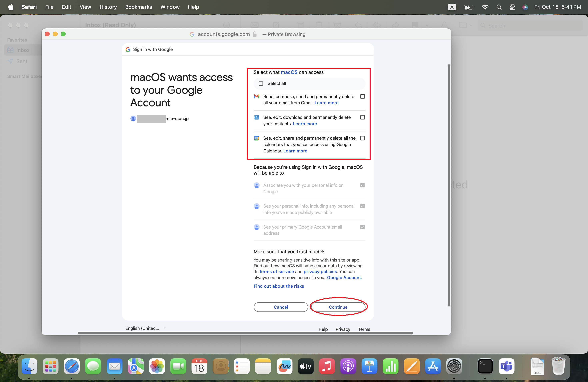
Task: Open Podcasts from the Dock
Action: [348, 366]
